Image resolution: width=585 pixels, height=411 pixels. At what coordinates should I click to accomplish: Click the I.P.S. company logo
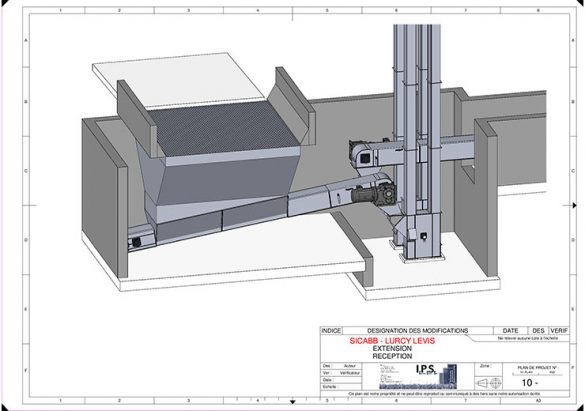[x=418, y=376]
